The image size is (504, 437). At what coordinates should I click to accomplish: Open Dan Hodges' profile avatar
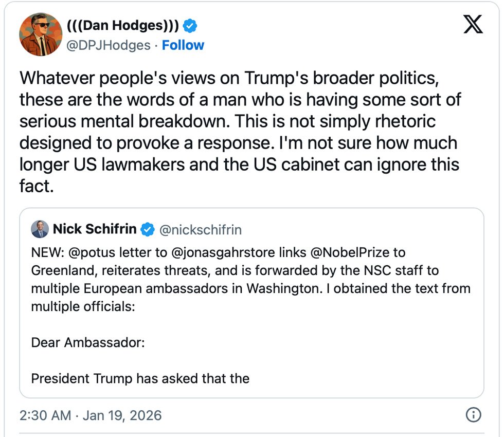point(41,34)
